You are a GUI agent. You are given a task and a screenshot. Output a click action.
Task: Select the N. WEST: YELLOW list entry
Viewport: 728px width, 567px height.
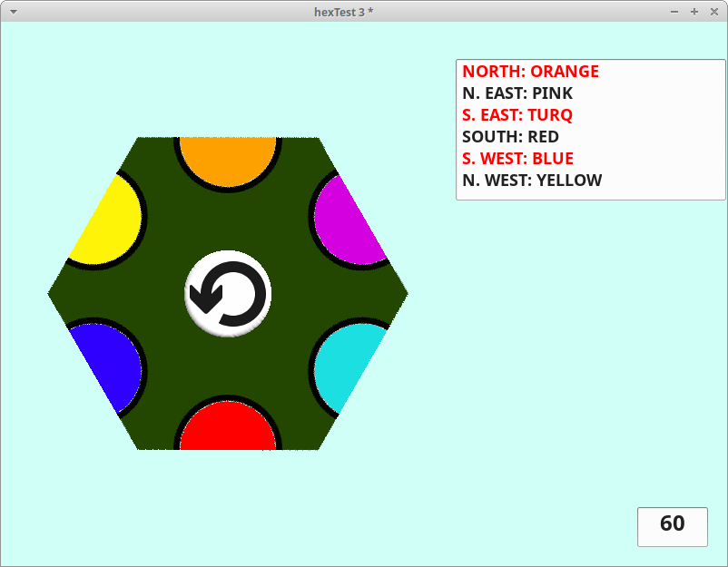pyautogui.click(x=532, y=181)
